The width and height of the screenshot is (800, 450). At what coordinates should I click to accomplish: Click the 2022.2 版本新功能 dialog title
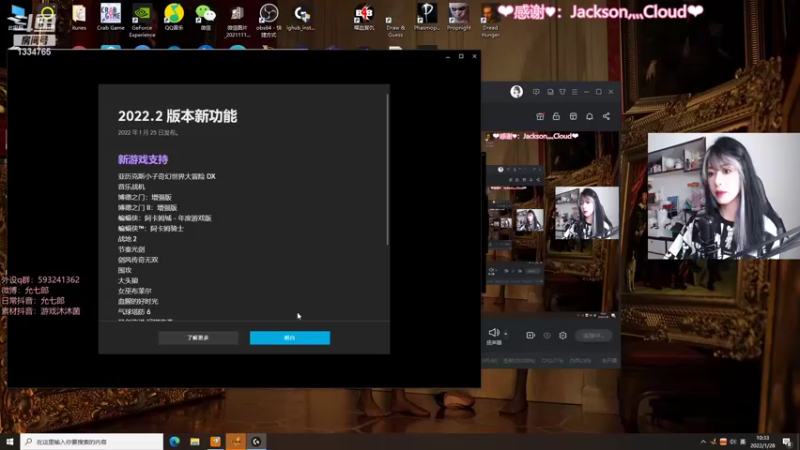178,116
